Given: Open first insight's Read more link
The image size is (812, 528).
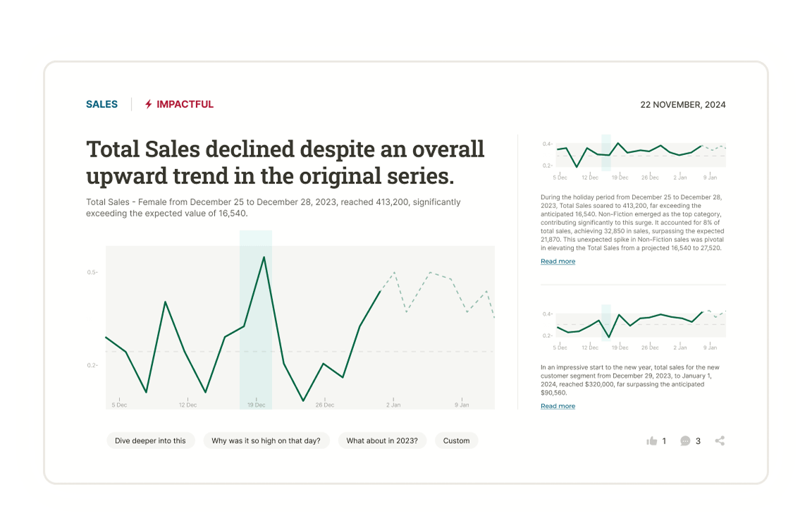Looking at the screenshot, I should [558, 262].
